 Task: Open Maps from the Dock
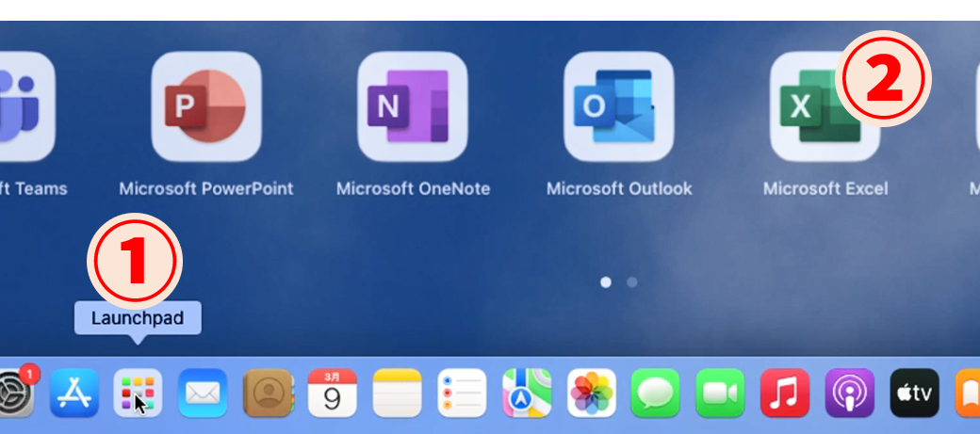[527, 393]
